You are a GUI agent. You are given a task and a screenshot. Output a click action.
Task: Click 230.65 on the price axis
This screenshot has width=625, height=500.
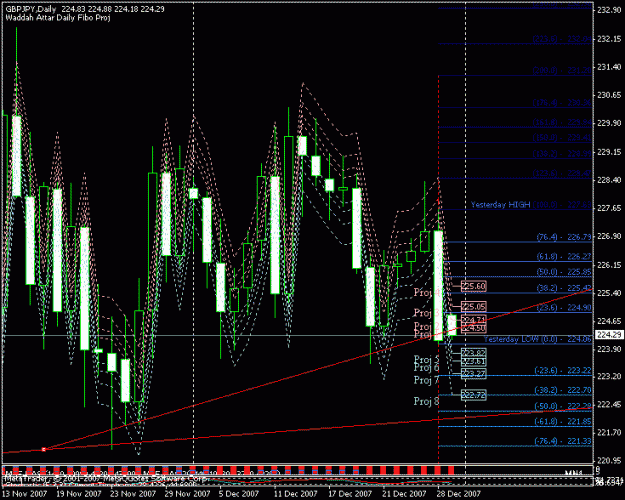pos(609,95)
